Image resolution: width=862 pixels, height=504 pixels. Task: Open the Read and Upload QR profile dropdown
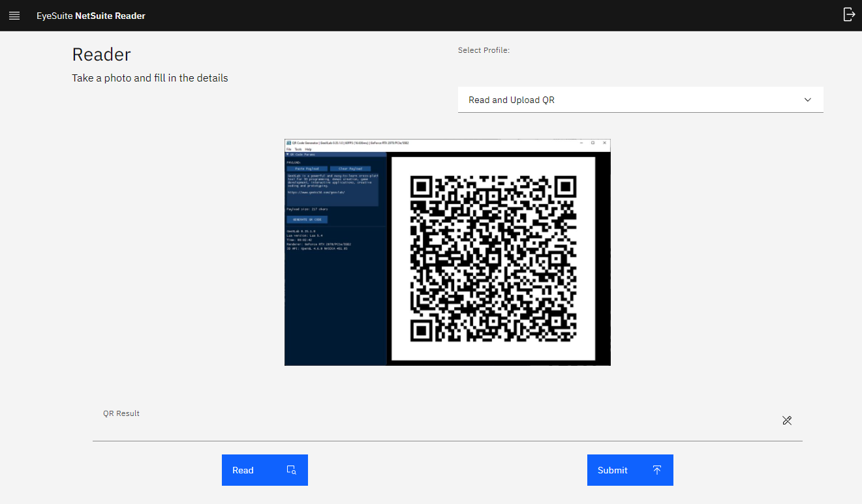640,100
